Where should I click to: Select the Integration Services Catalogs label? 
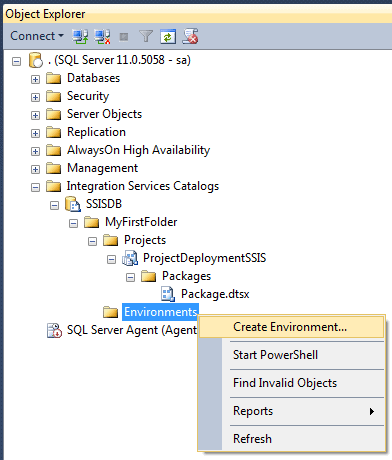143,186
